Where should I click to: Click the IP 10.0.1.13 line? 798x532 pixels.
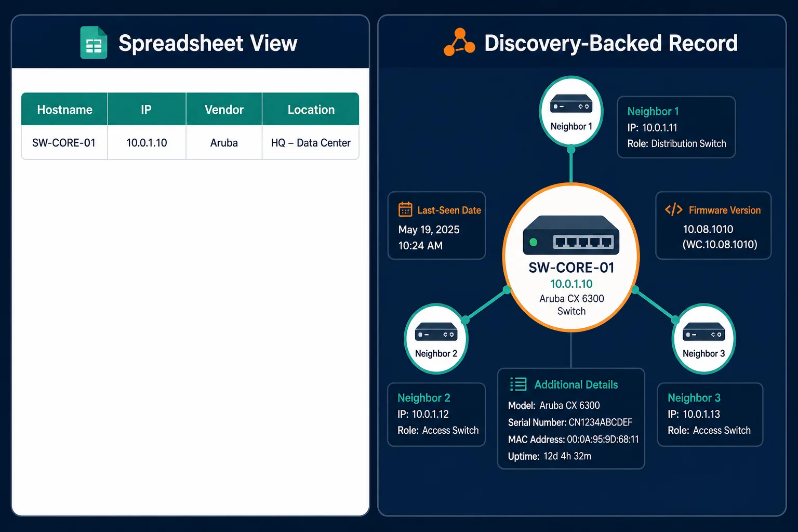(x=694, y=414)
